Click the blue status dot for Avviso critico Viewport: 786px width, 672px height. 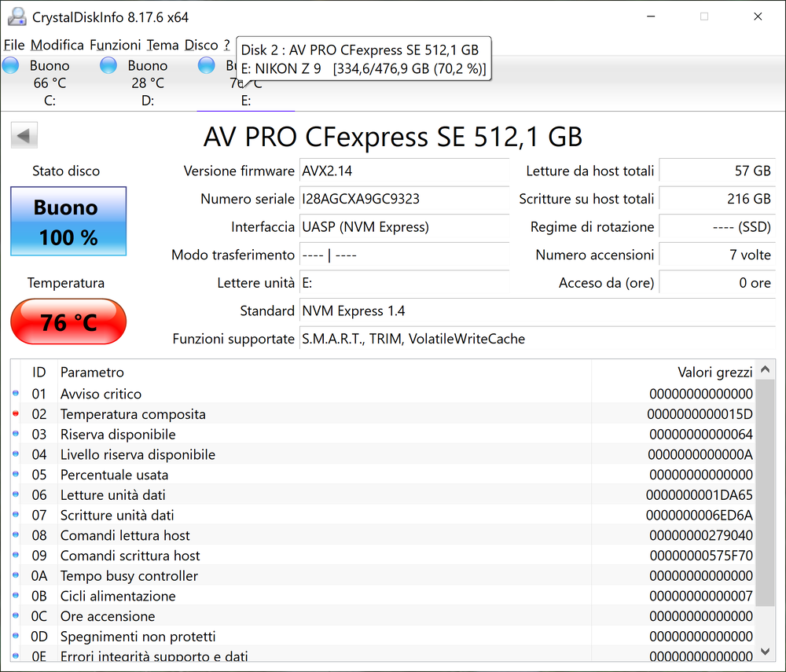point(16,394)
